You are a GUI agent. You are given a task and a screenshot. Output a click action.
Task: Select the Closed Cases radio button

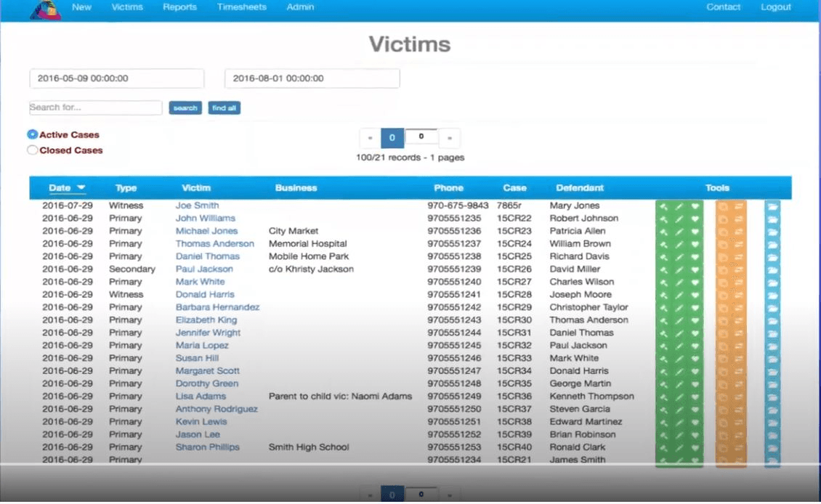tap(33, 150)
